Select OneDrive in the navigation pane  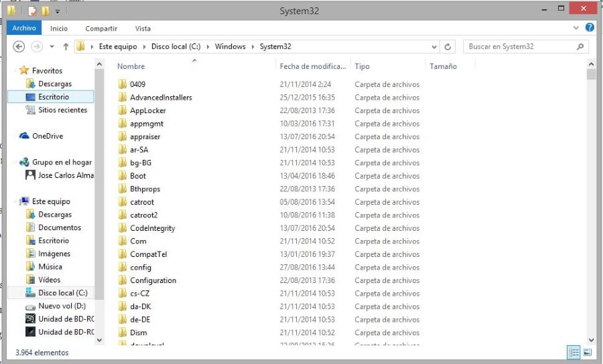pos(47,136)
